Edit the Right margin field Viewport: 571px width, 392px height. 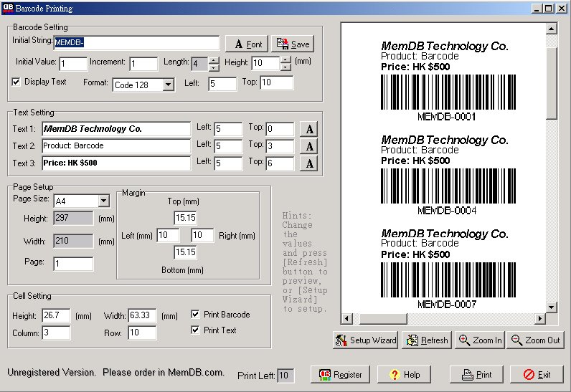[x=202, y=235]
